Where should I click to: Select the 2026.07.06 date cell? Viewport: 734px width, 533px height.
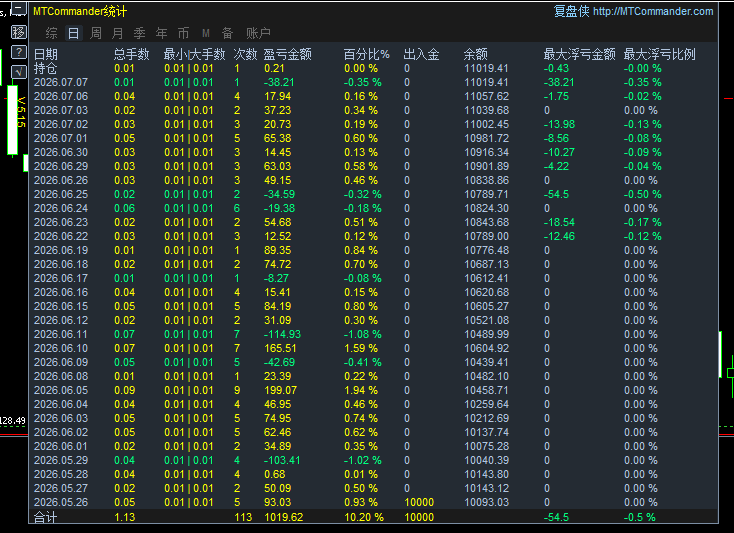[x=61, y=96]
